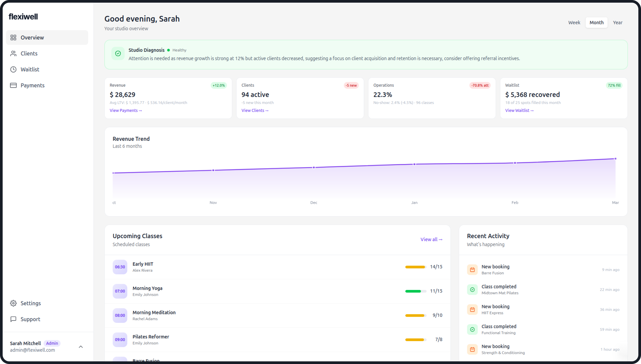Select the Year view tab

pos(618,22)
